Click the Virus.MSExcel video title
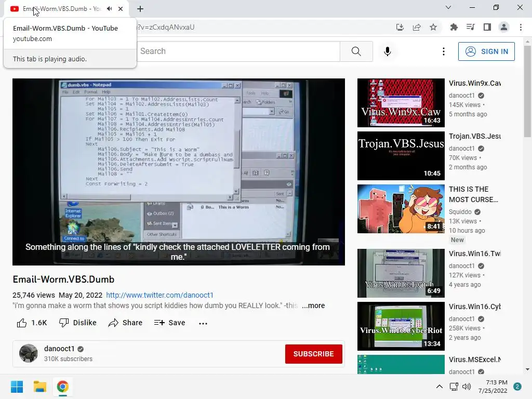Screen dimensions: 532x399 click(475, 360)
